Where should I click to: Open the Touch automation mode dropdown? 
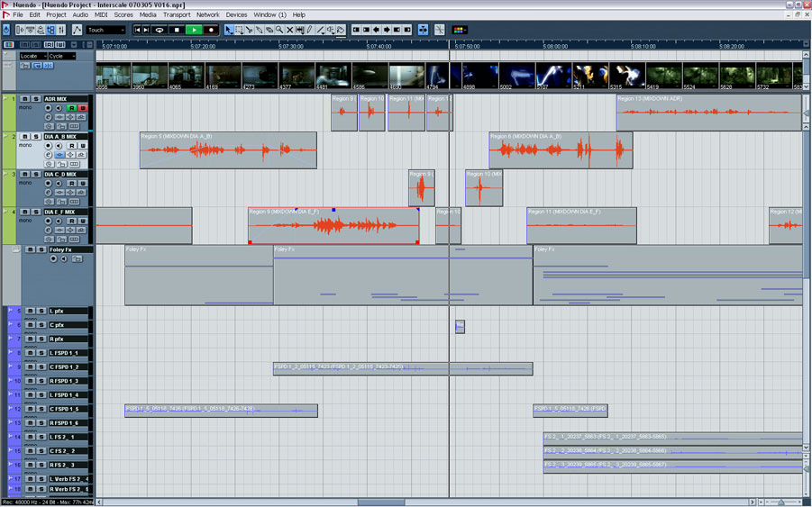106,30
